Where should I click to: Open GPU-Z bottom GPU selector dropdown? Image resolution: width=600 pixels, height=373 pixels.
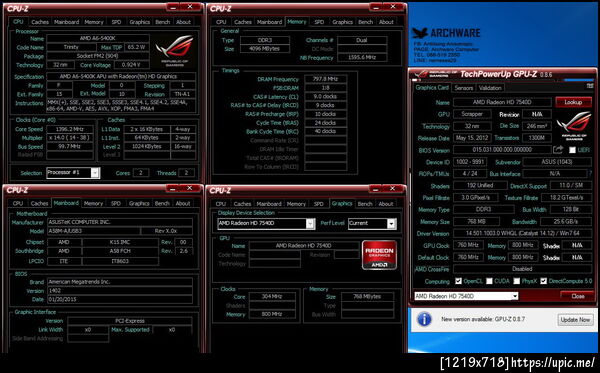tap(515, 296)
